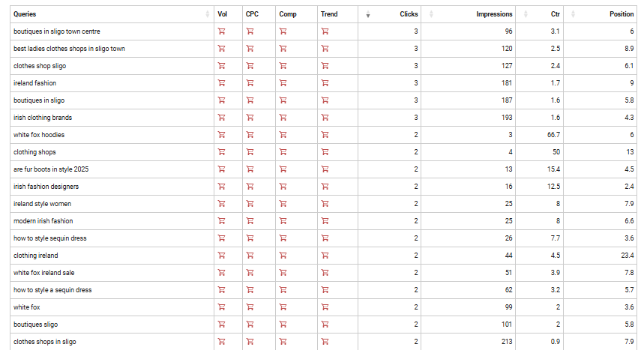This screenshot has height=350, width=644.
Task: Click the Position column header
Action: coord(622,14)
